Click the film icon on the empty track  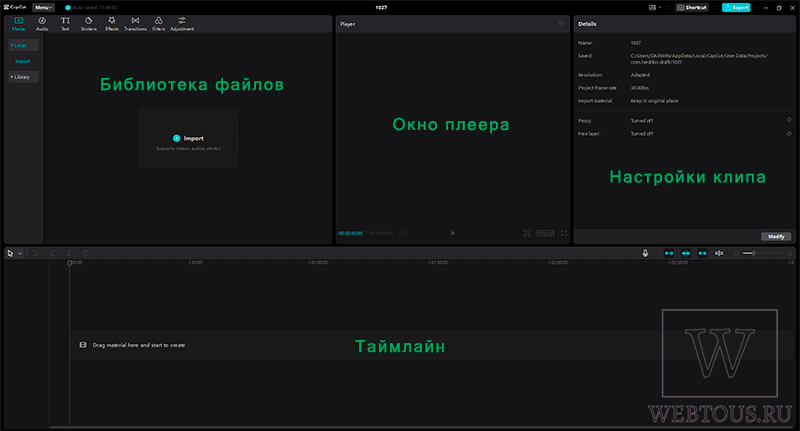click(83, 345)
